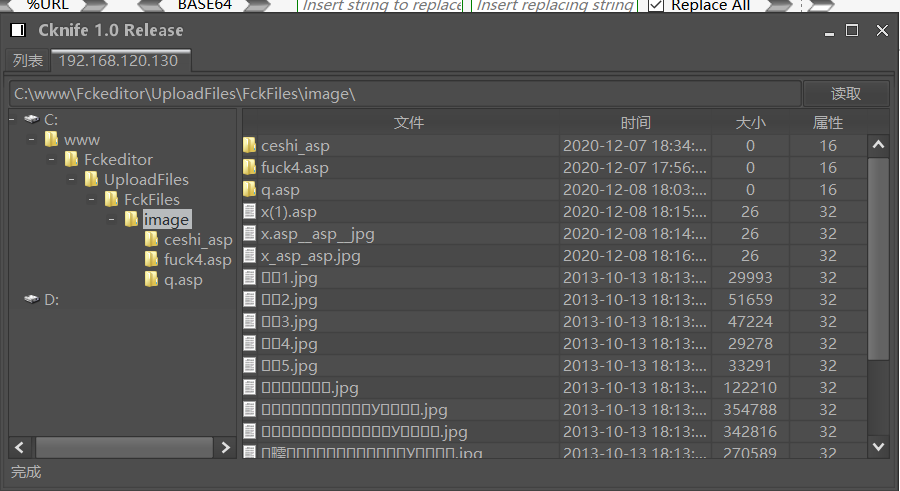
Task: Sort by the 属性 column header
Action: [x=828, y=122]
